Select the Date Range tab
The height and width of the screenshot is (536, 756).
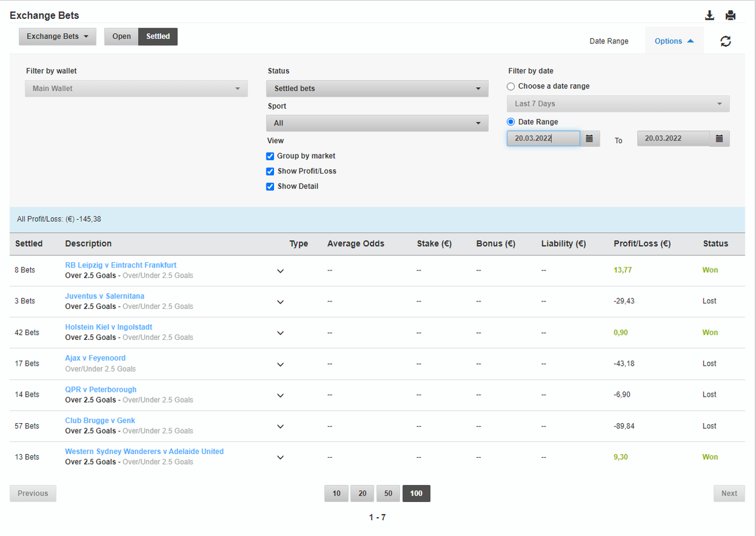[609, 41]
